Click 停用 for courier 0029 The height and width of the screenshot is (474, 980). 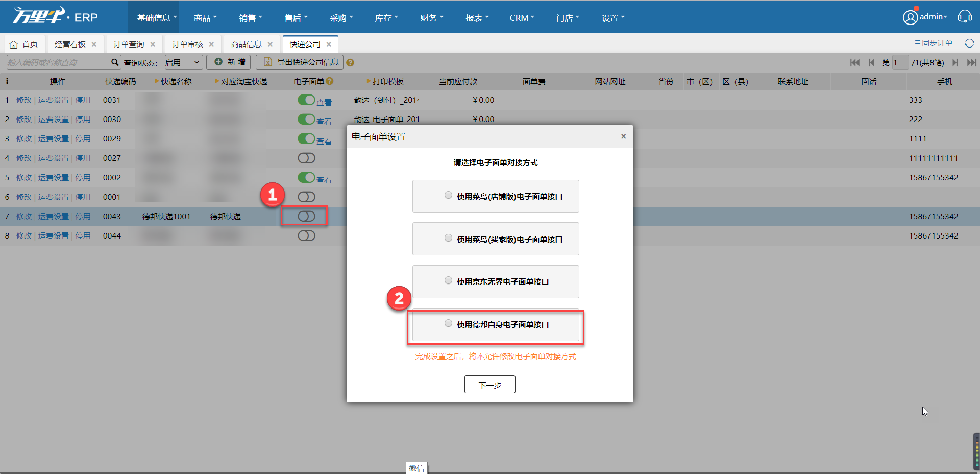(x=83, y=138)
